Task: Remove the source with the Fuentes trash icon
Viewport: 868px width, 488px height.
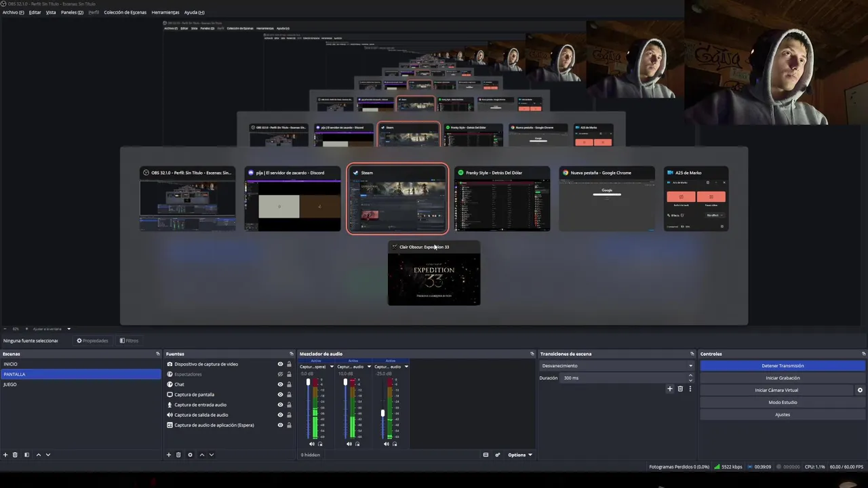Action: click(x=178, y=455)
